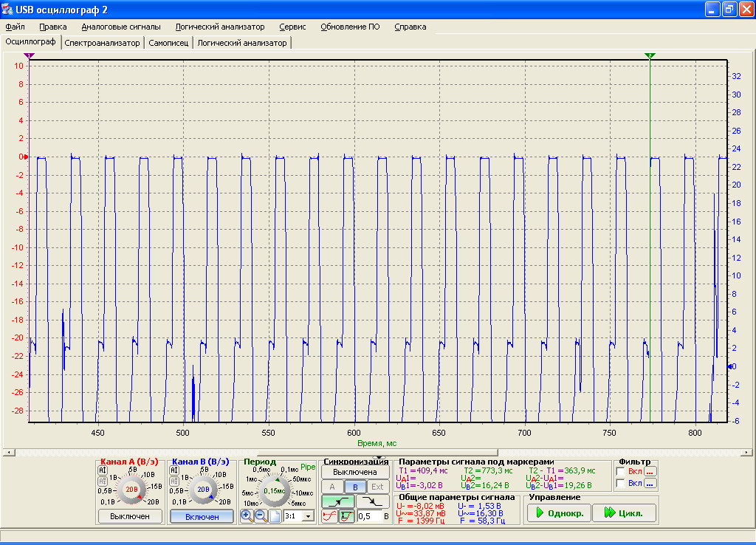
Task: Open the Файл menu
Action: (x=15, y=27)
